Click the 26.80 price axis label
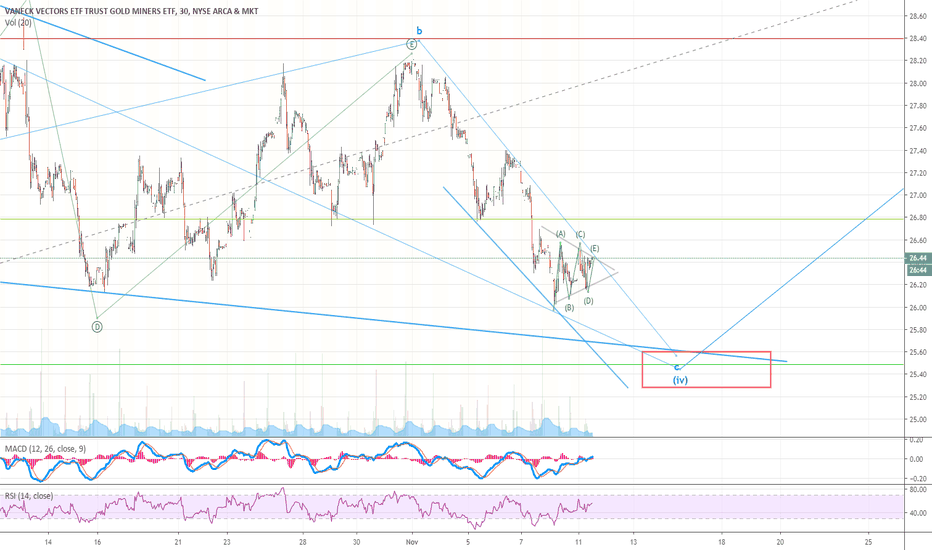 click(x=918, y=218)
